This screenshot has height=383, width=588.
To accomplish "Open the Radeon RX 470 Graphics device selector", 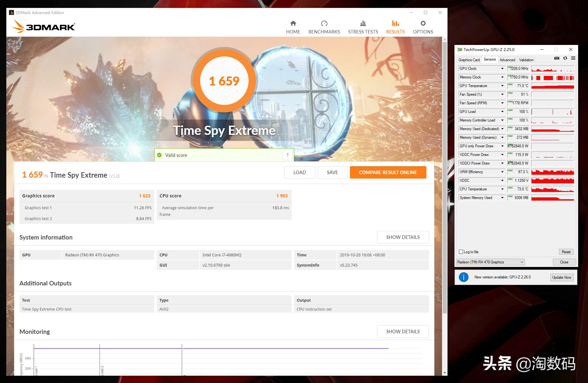I will click(x=490, y=262).
